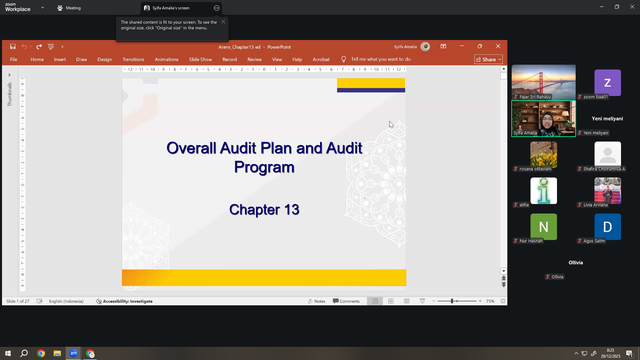This screenshot has width=640, height=360.
Task: Open the Design ribbon tab
Action: (104, 60)
